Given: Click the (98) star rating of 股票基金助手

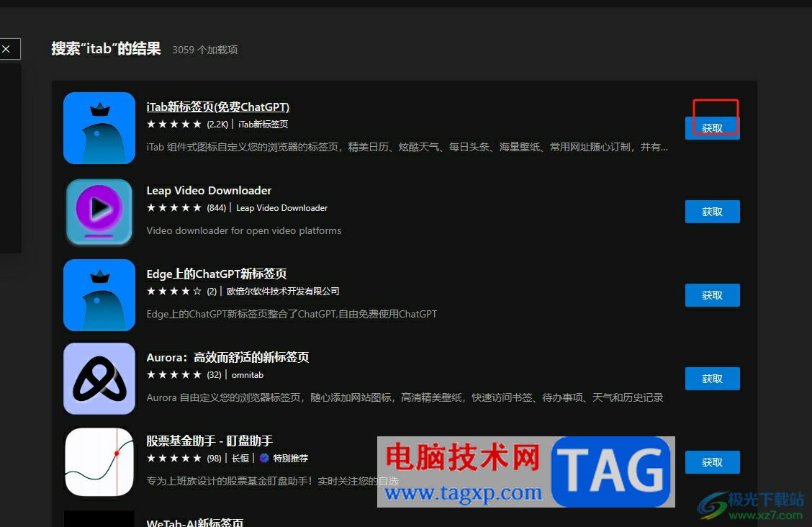Looking at the screenshot, I should (184, 458).
